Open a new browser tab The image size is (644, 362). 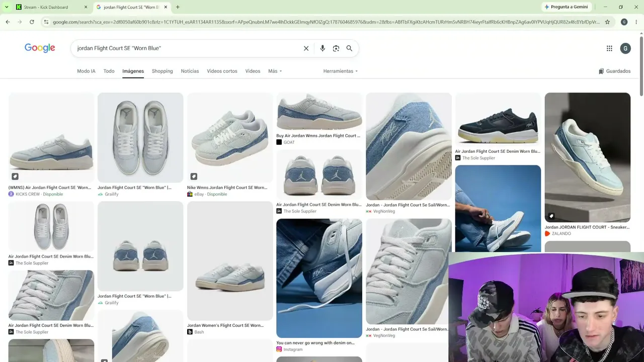178,7
